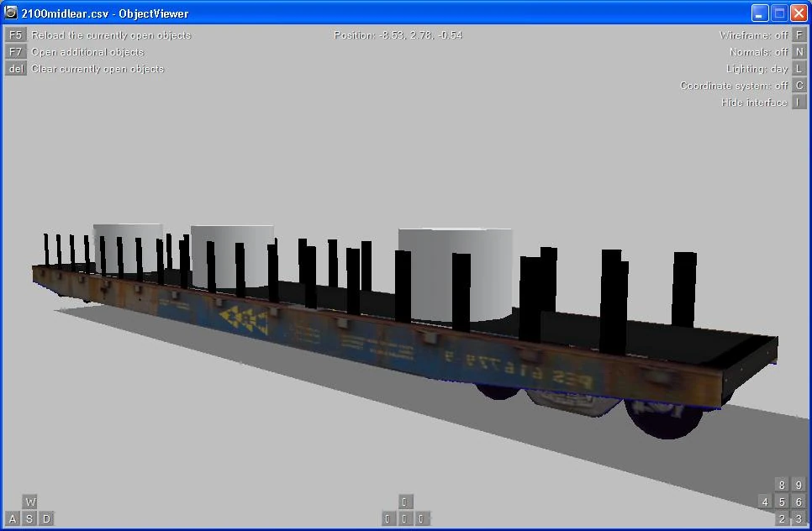The height and width of the screenshot is (531, 812).
Task: Click the numpad 4 key
Action: tap(765, 502)
